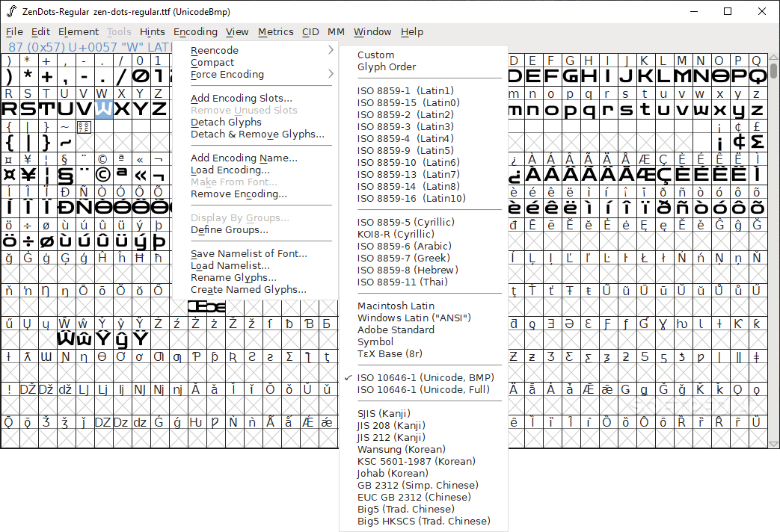Reencode to ISO 8859-16 (Latin10)

411,198
